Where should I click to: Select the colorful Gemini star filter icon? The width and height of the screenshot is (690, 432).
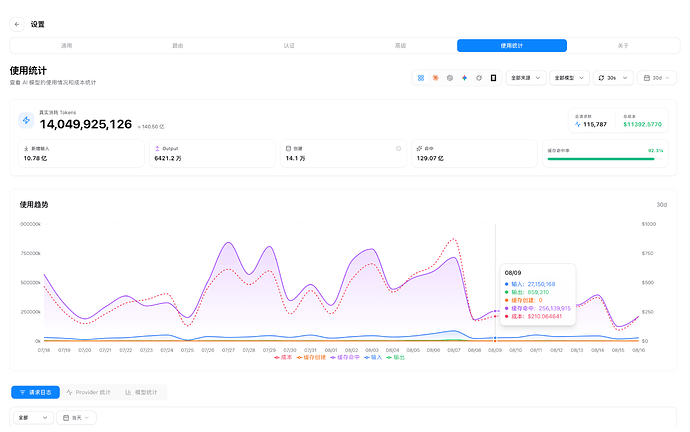point(464,78)
